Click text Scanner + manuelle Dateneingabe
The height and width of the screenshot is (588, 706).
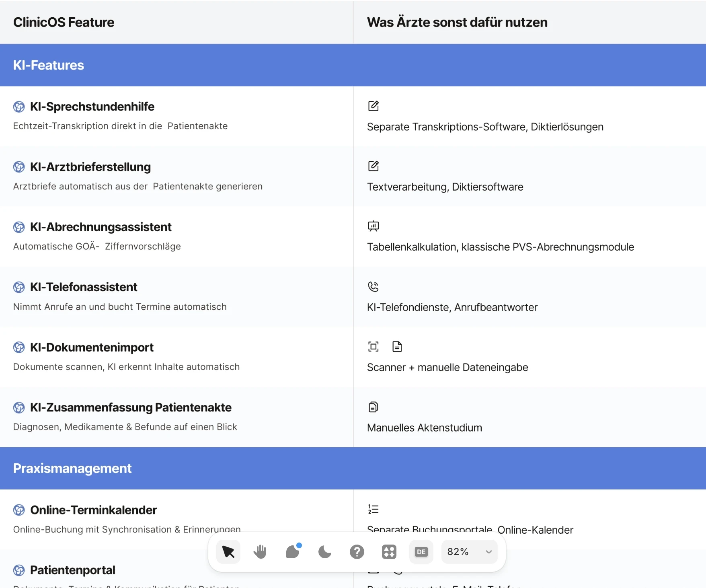[x=447, y=367]
